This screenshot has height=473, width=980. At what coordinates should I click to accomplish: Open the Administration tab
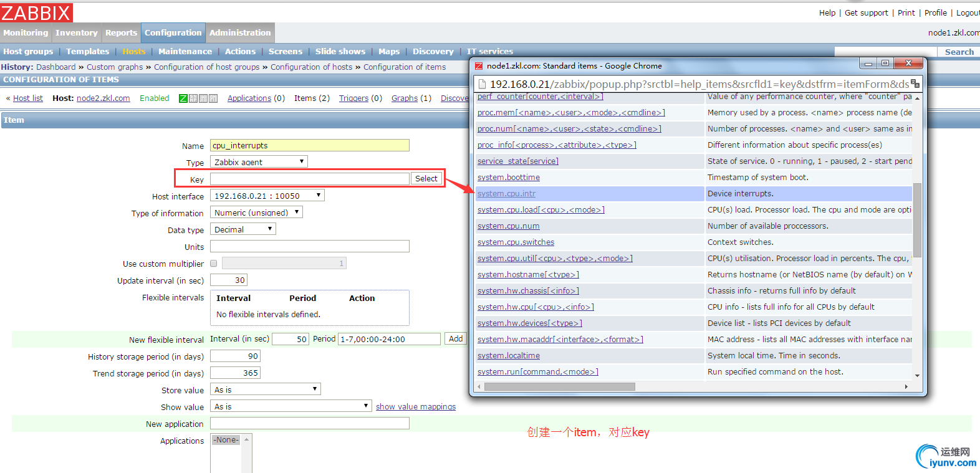240,33
